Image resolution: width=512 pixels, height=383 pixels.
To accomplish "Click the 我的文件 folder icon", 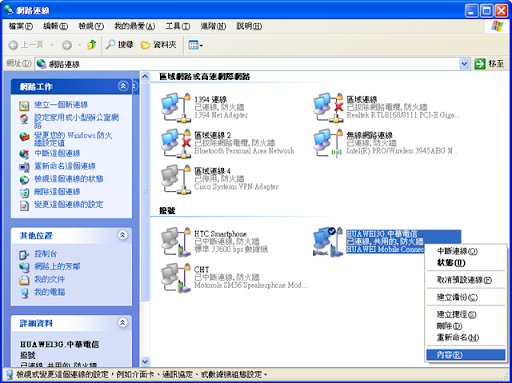I will coord(24,280).
